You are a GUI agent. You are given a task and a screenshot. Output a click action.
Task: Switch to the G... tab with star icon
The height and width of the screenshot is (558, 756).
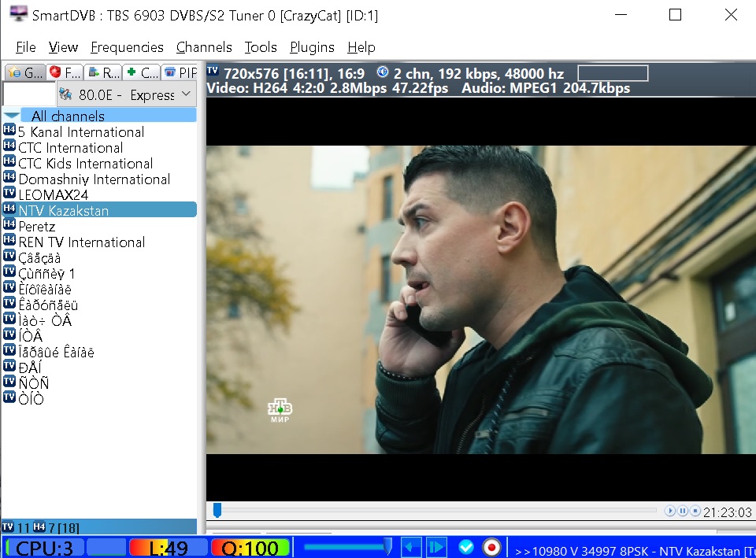pos(25,72)
